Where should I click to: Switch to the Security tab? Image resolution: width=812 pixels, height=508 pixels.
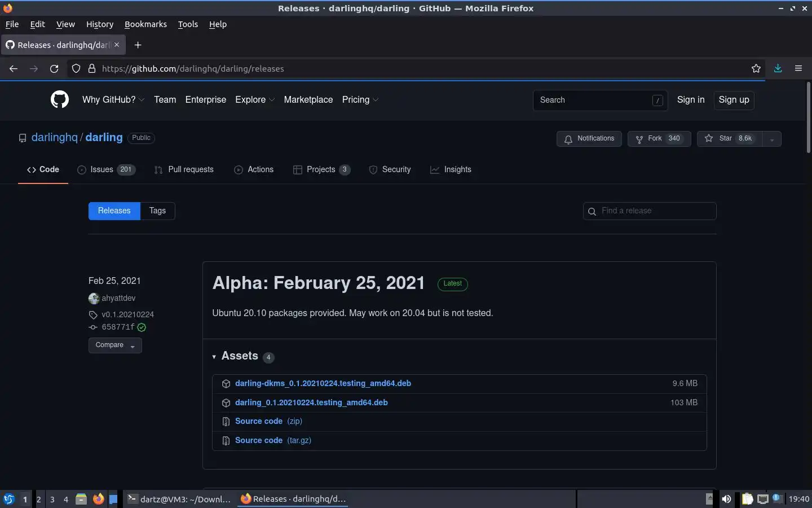[x=390, y=169]
